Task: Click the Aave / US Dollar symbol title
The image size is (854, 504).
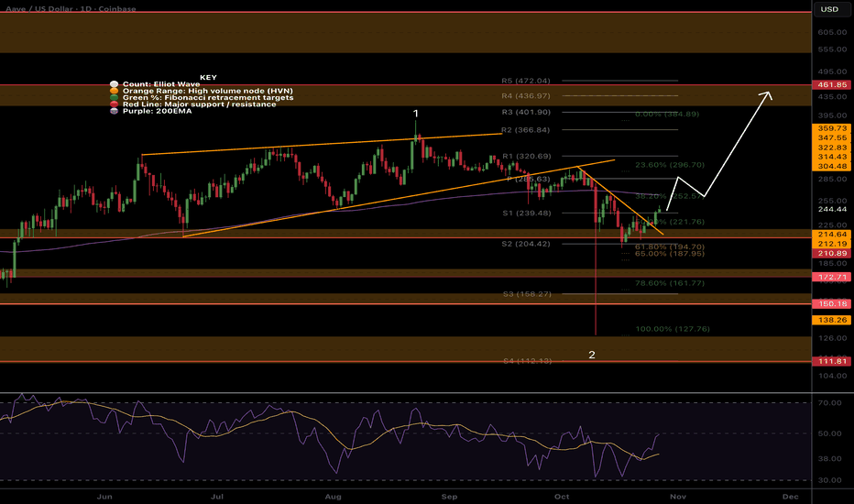Action: pos(48,10)
